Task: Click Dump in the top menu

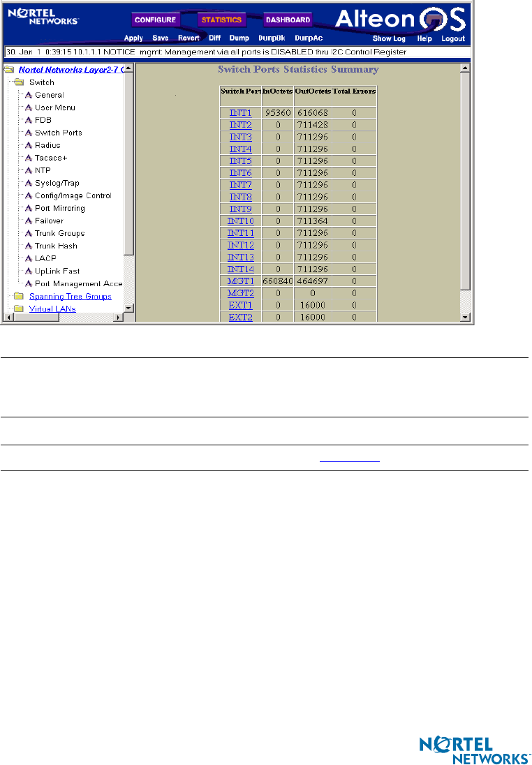Action: click(239, 38)
